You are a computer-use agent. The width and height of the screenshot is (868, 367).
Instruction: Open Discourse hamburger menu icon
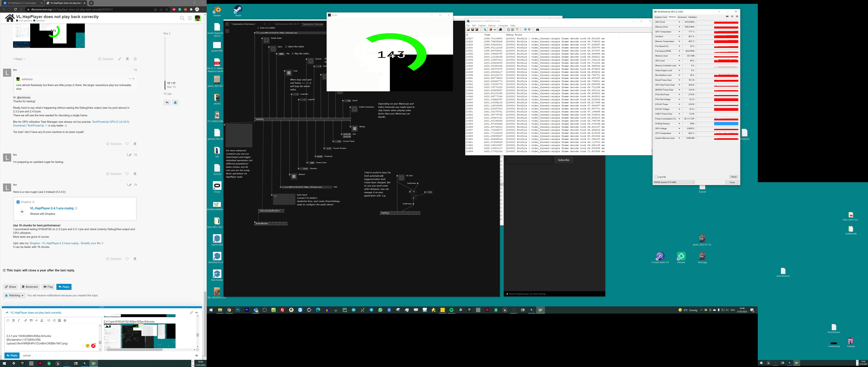coord(190,18)
